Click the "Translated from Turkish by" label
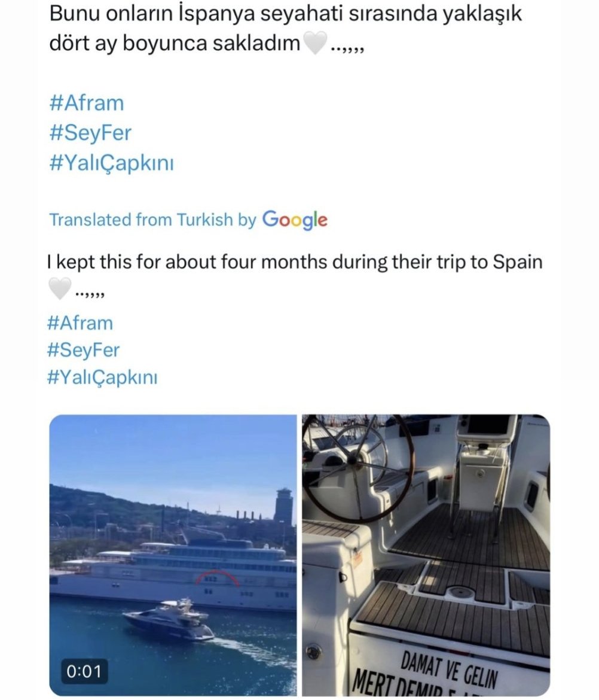Viewport: 599px width, 700px height. tap(152, 220)
